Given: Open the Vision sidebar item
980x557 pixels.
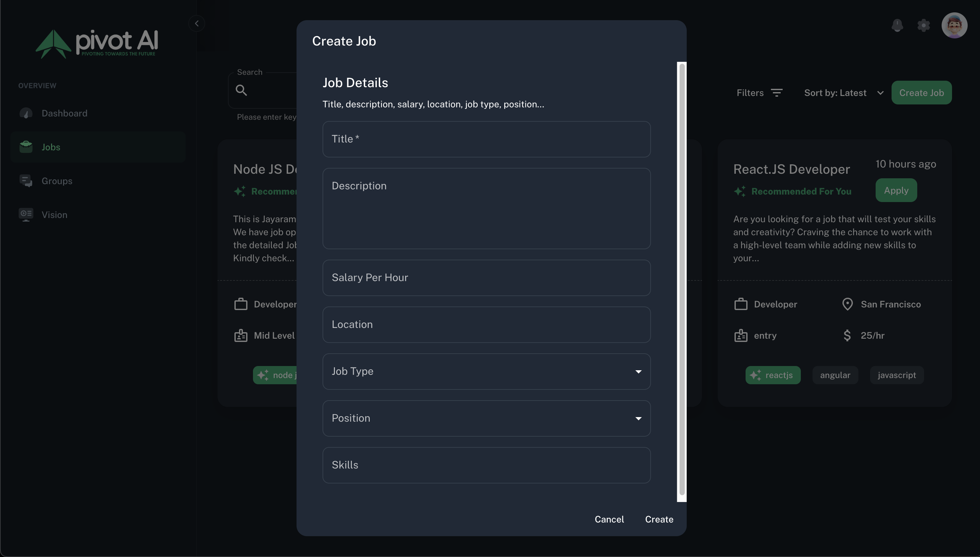Looking at the screenshot, I should click(54, 215).
